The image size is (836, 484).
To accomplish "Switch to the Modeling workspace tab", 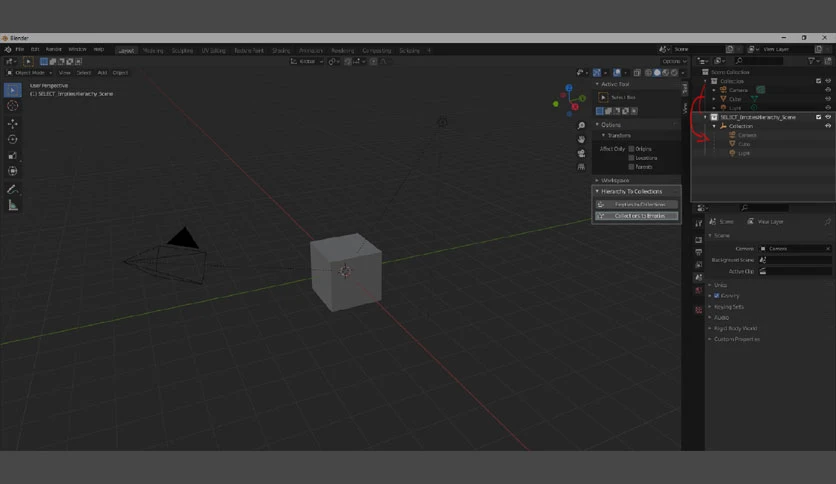I will 153,51.
